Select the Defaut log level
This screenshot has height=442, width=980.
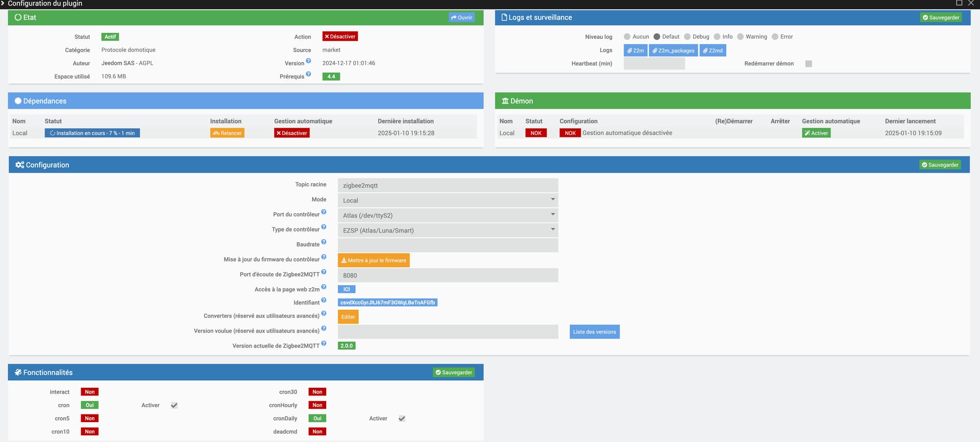(657, 37)
